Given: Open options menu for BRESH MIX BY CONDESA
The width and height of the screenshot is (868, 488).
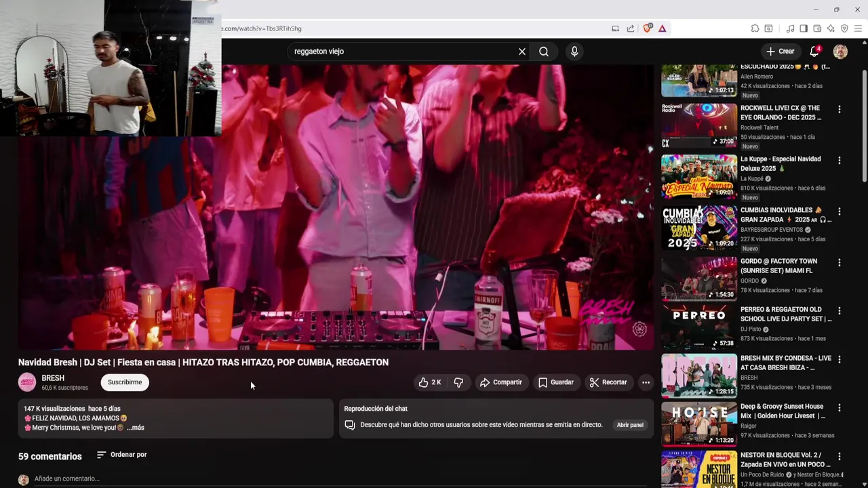Looking at the screenshot, I should (x=840, y=359).
